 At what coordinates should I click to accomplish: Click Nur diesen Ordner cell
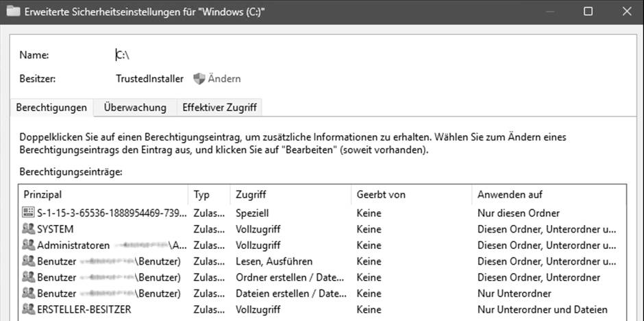click(519, 213)
